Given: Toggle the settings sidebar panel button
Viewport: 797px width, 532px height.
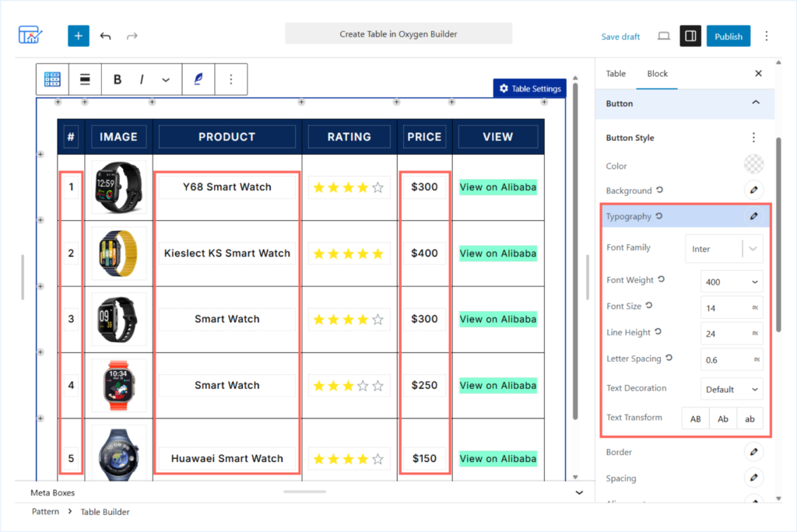Looking at the screenshot, I should point(690,36).
